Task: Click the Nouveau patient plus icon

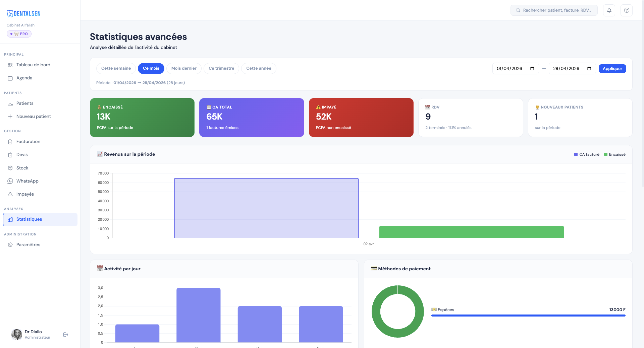Action: click(x=10, y=117)
